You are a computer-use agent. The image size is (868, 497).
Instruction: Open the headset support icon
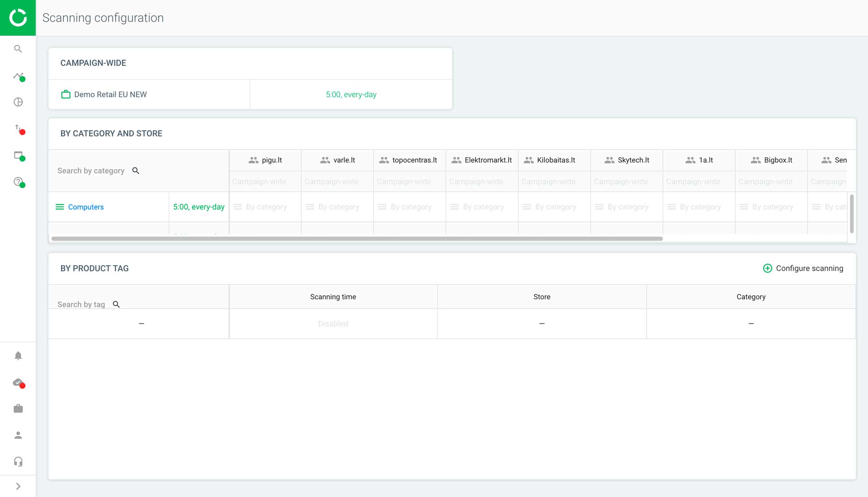coord(18,461)
